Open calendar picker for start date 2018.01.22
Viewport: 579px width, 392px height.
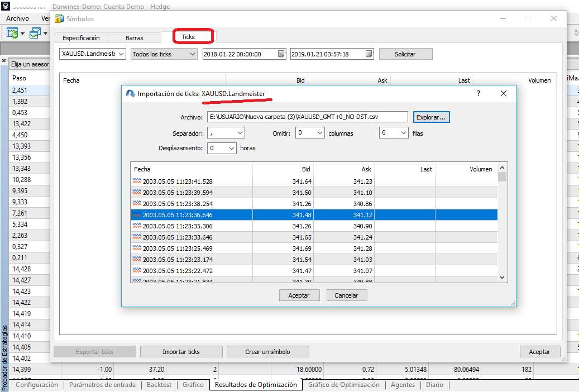[281, 54]
